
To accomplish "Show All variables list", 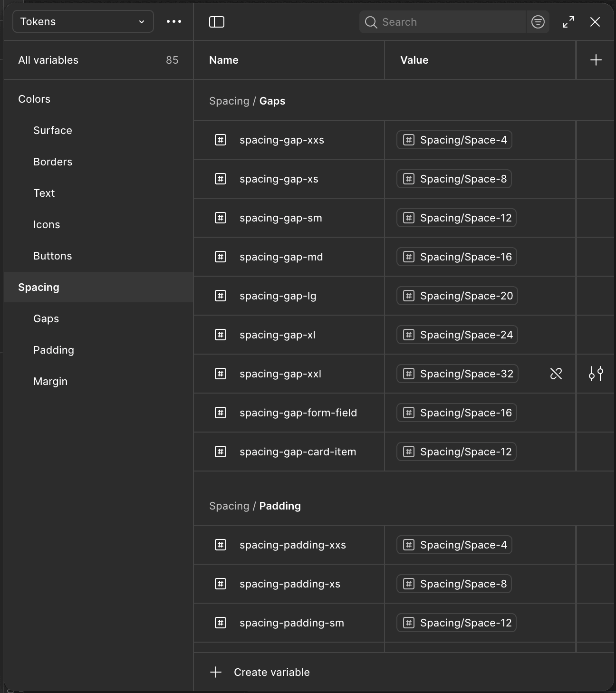I will click(x=48, y=60).
